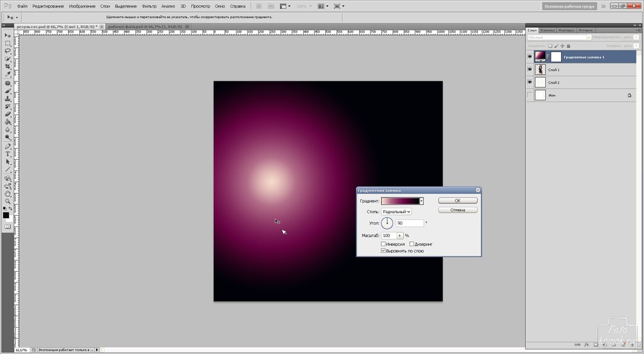Enable the Инверсия checkbox
644x354 pixels.
[384, 244]
